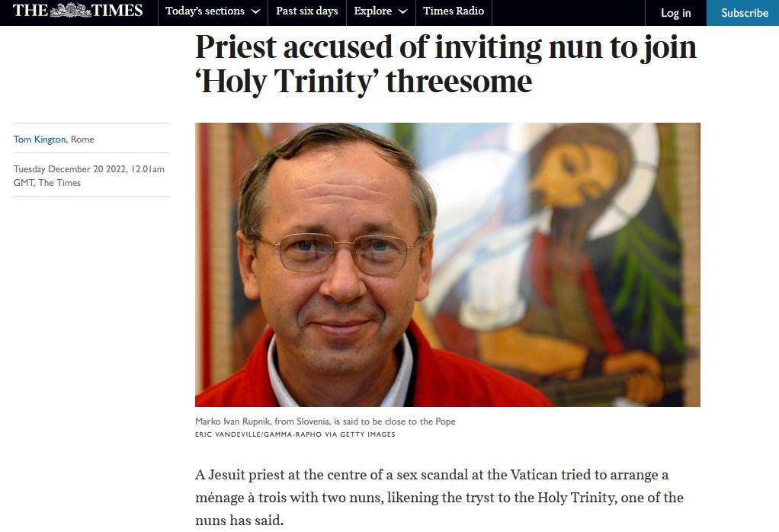Open the Today's sections menu label

click(205, 11)
